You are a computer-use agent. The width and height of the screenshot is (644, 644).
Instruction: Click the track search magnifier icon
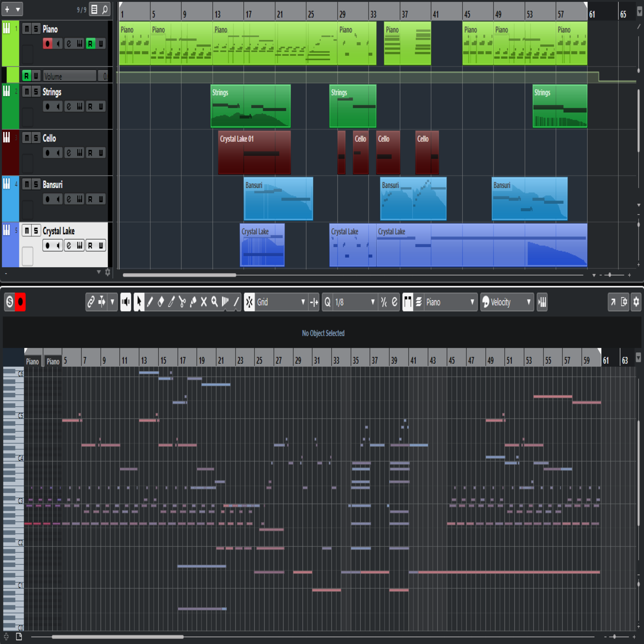coord(105,9)
